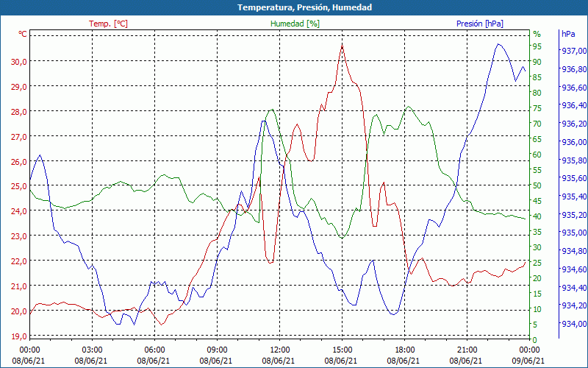Viewport: 588px width, 368px height.
Task: Click humidity axis value 85
Action: tap(537, 77)
